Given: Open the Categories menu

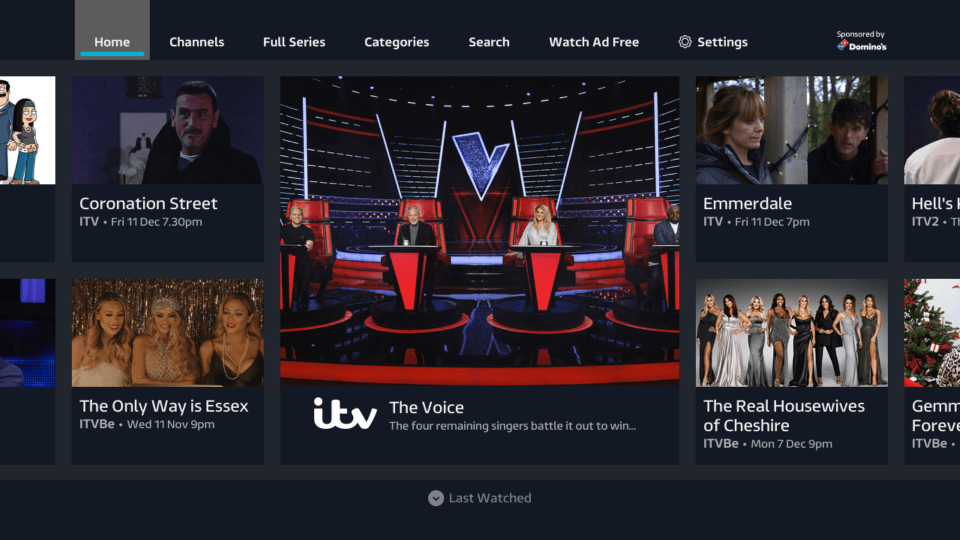Looking at the screenshot, I should click(397, 42).
